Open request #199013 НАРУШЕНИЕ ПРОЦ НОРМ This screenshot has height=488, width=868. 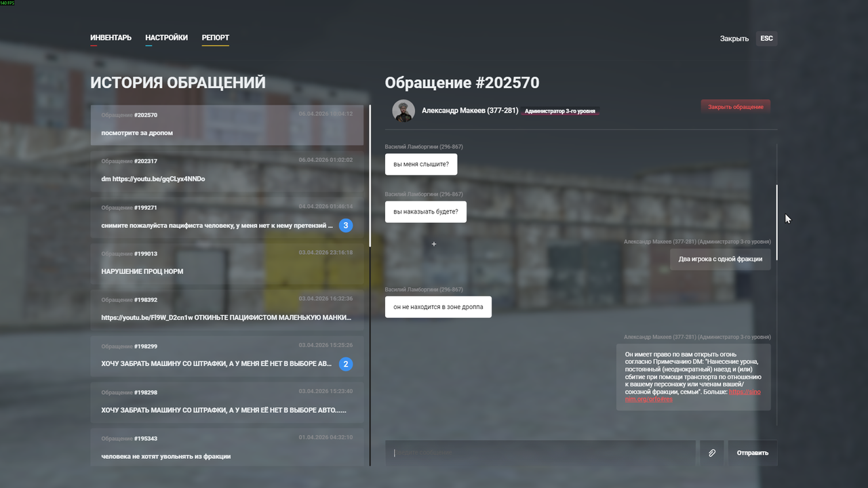[227, 262]
